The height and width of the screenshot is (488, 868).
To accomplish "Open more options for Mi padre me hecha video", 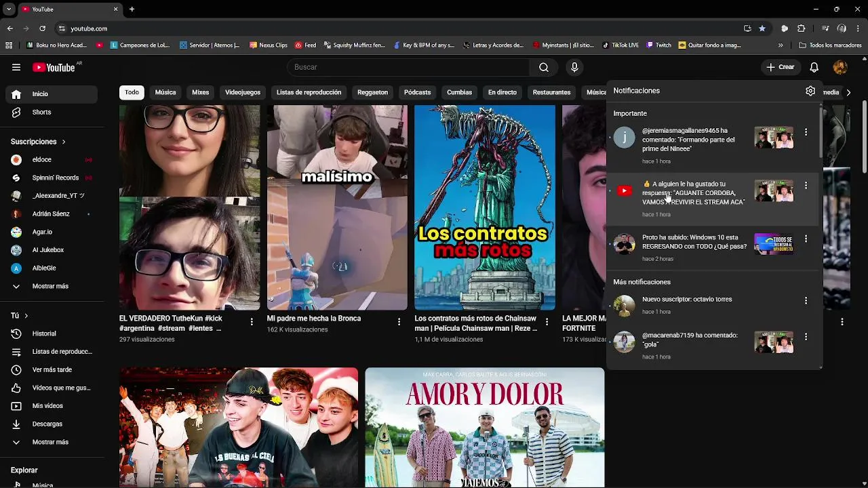I will (x=399, y=322).
